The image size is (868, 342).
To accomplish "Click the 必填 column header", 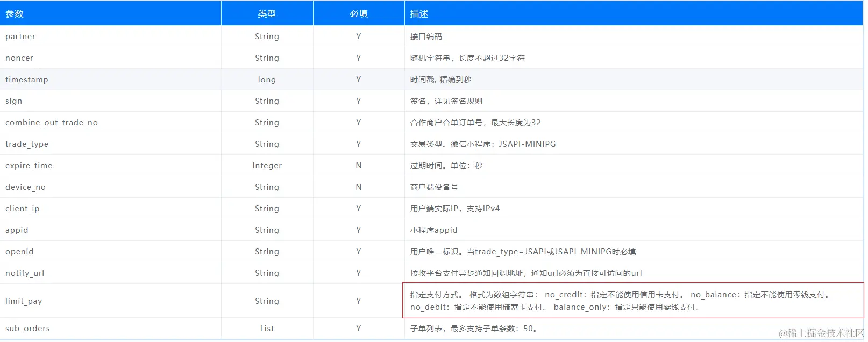I will (x=359, y=14).
